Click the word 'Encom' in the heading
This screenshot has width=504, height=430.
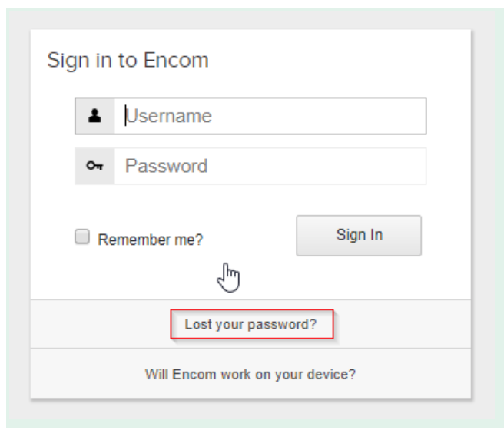click(176, 60)
